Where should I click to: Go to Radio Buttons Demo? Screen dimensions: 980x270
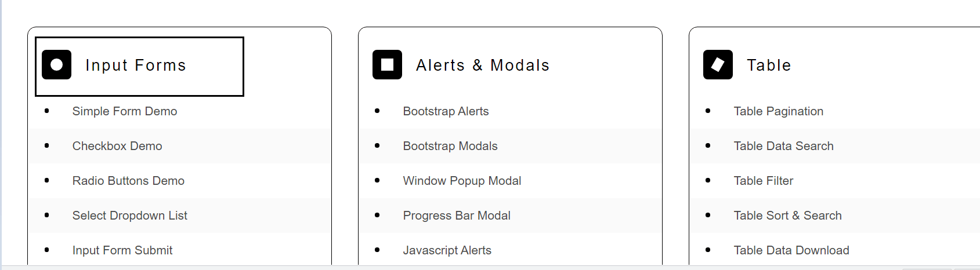coord(128,181)
